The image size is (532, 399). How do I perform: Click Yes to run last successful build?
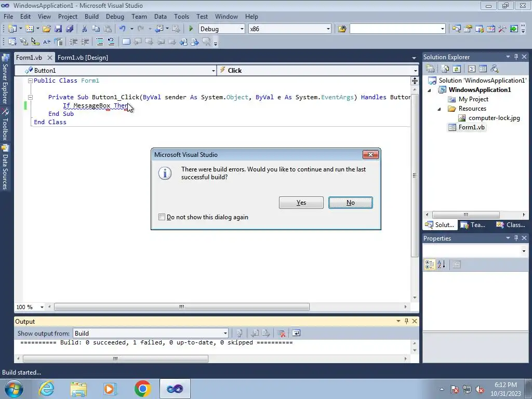301,203
